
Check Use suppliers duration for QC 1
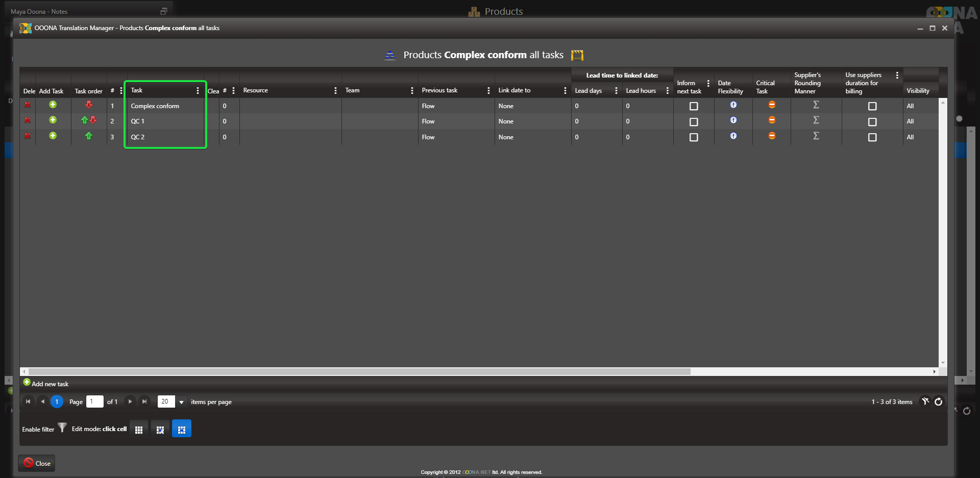[x=872, y=122]
